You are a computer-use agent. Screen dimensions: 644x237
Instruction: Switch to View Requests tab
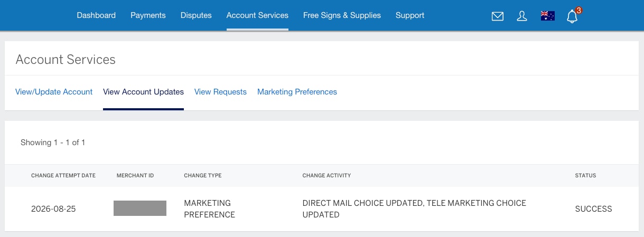pos(220,92)
